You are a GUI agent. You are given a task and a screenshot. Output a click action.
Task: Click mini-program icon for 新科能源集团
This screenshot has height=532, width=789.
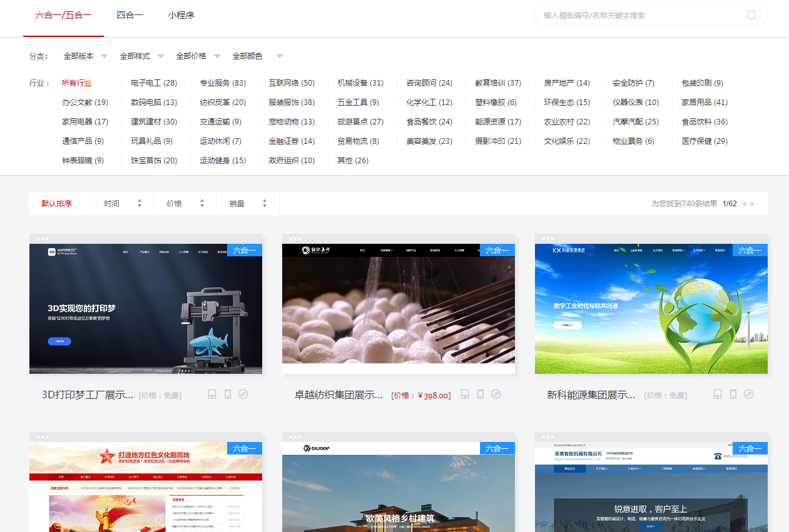point(749,394)
